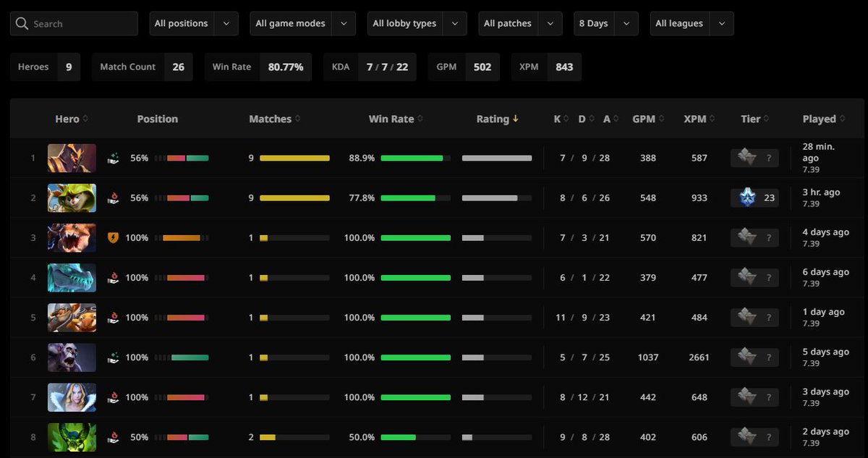This screenshot has height=458, width=868.
Task: Click the magnifying glass search icon
Action: [x=22, y=23]
